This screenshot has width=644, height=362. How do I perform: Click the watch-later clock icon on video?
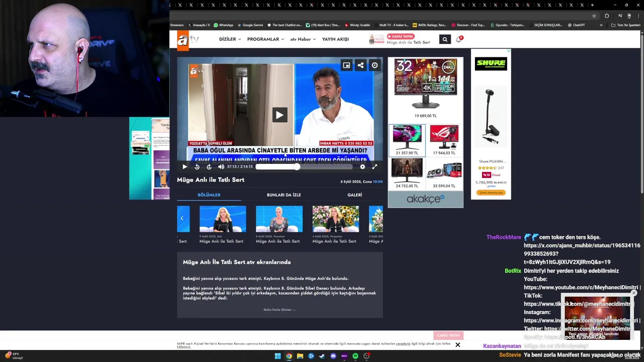pyautogui.click(x=374, y=65)
